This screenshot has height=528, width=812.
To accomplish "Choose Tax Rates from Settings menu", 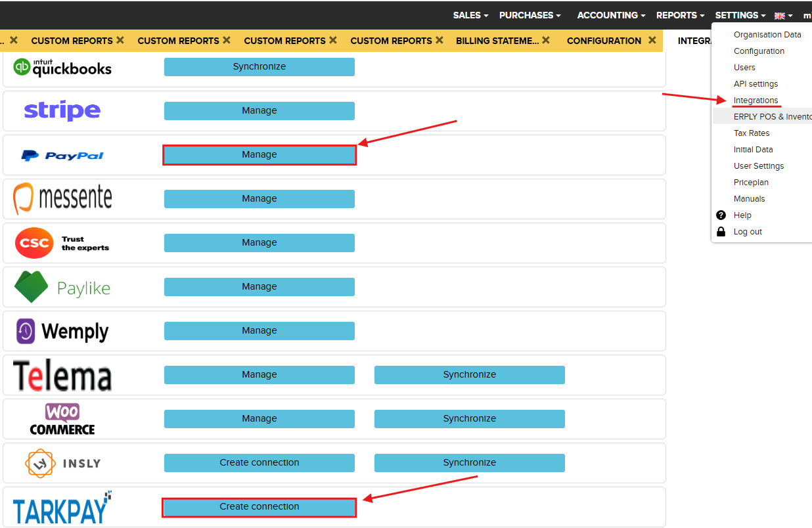I will 752,133.
